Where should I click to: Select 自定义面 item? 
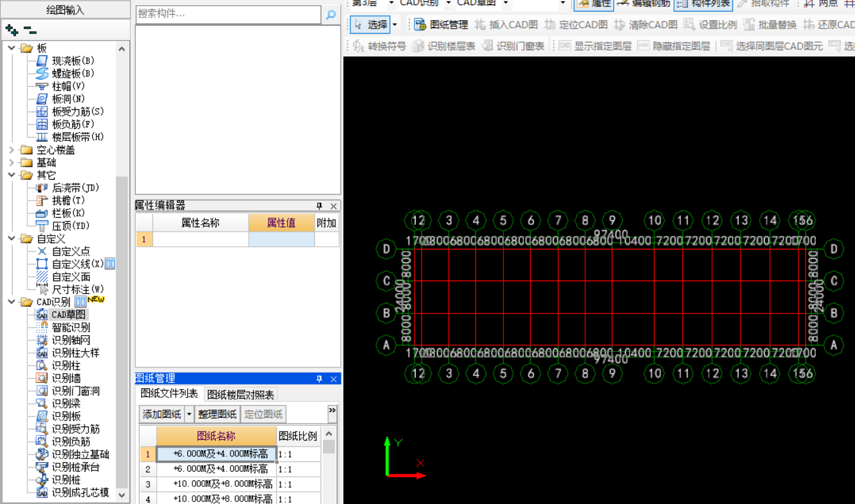tap(71, 277)
